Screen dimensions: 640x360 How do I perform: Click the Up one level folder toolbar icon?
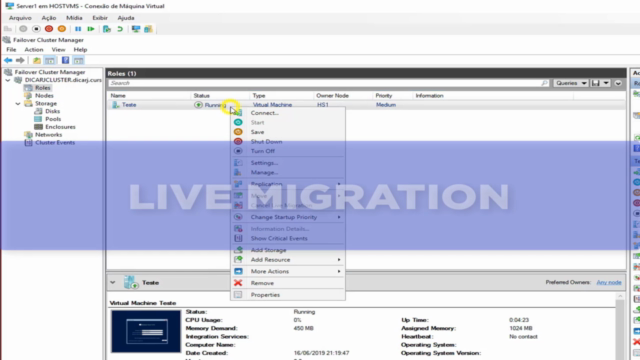pyautogui.click(x=37, y=60)
